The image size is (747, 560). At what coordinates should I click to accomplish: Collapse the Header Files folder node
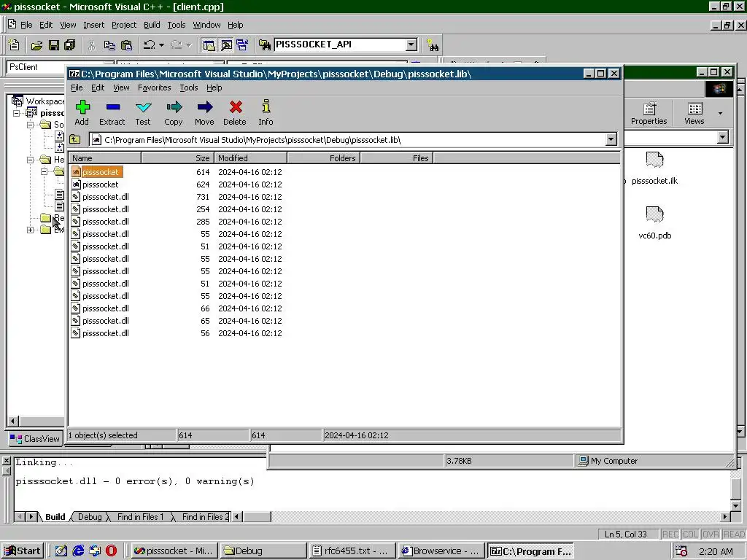coord(30,160)
